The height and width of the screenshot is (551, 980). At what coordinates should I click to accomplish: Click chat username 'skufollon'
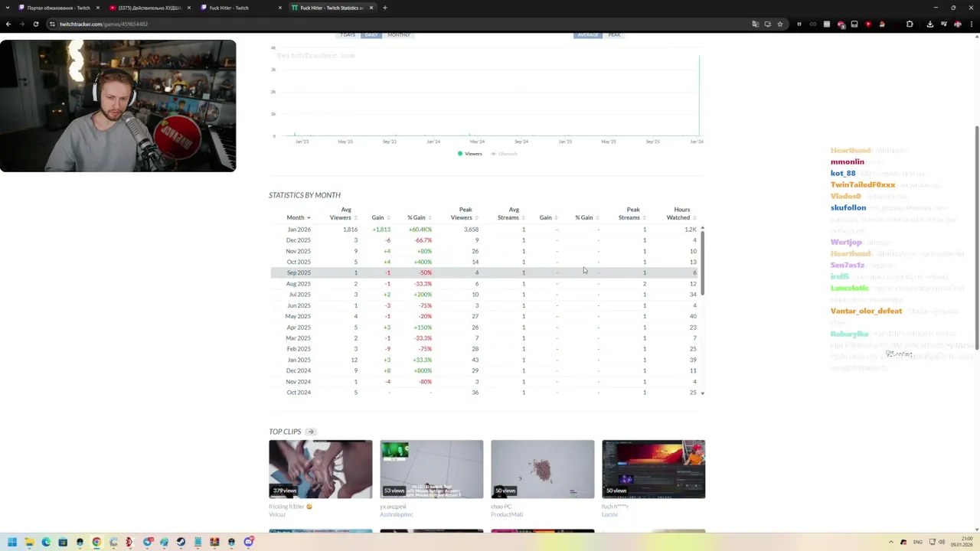click(x=848, y=207)
